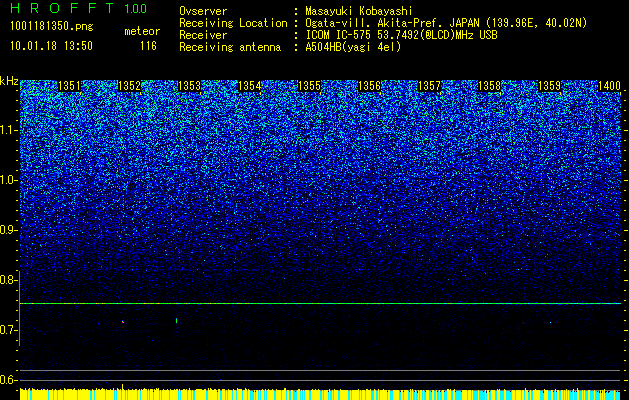Click the 'Ovserver' field label
This screenshot has width=629, height=400.
(x=203, y=11)
